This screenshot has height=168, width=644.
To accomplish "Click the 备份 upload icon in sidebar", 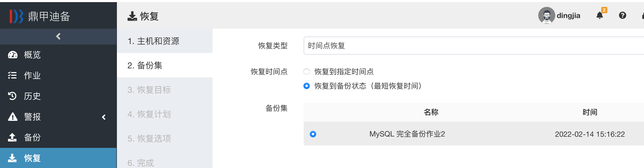I will coord(12,137).
